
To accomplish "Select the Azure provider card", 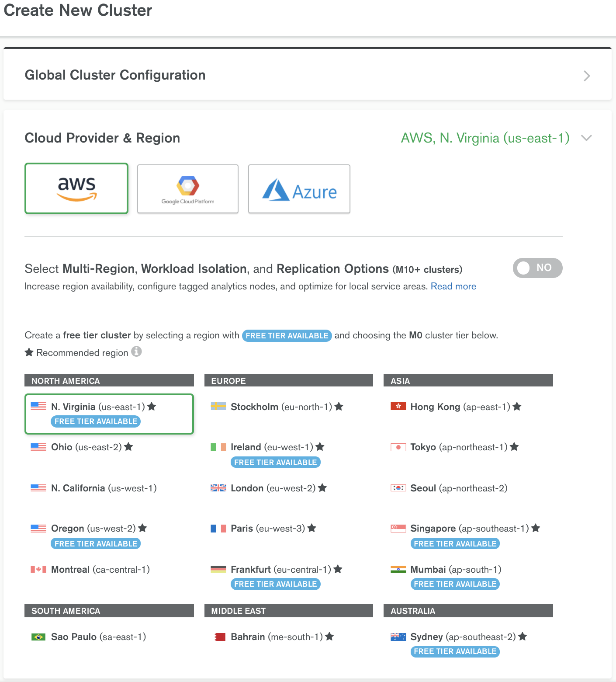I will [299, 189].
